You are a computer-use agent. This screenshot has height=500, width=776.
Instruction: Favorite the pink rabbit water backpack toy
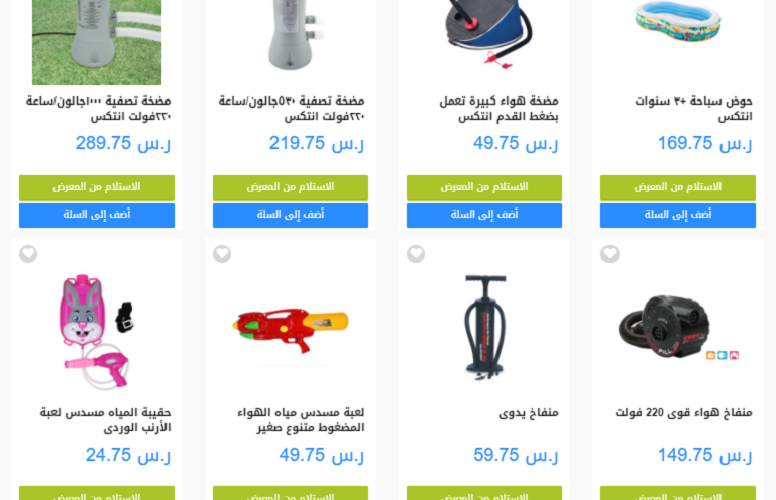(x=28, y=254)
